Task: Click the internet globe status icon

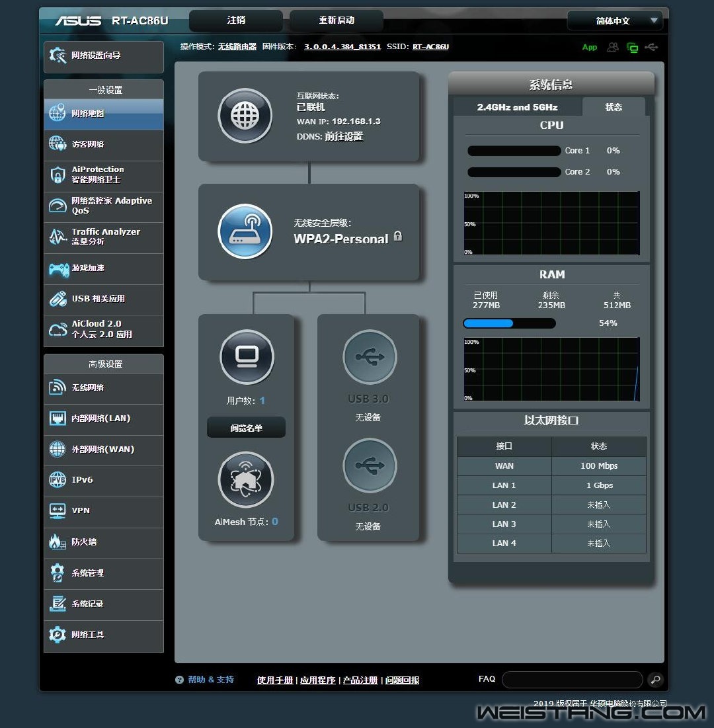Action: (245, 116)
